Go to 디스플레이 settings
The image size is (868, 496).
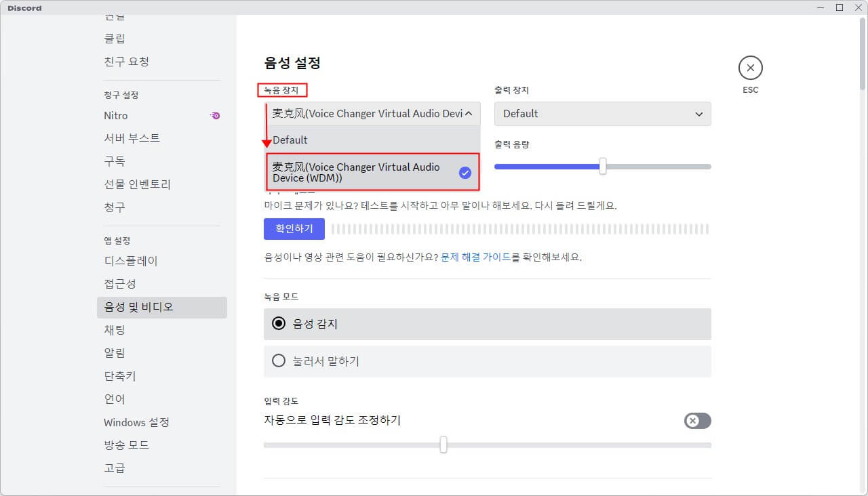(131, 261)
